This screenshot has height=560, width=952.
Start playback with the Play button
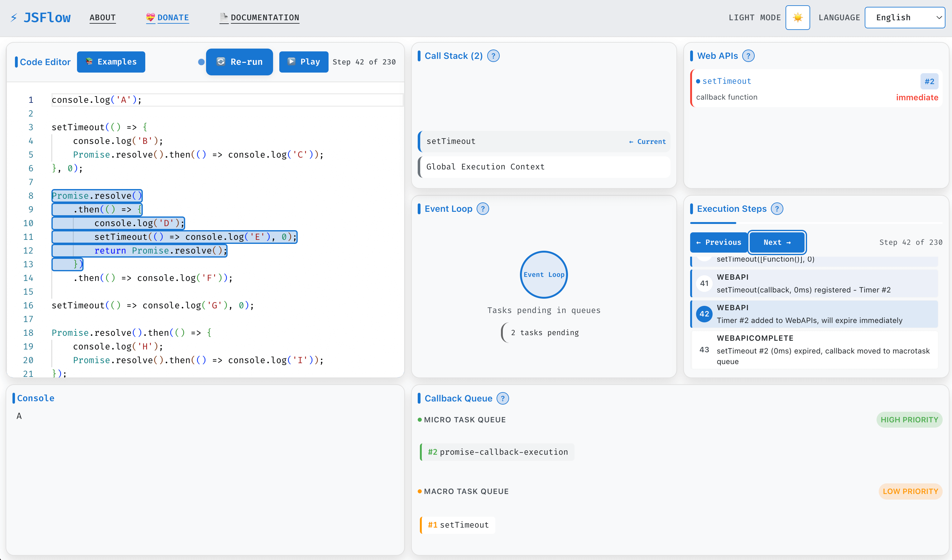(x=304, y=61)
